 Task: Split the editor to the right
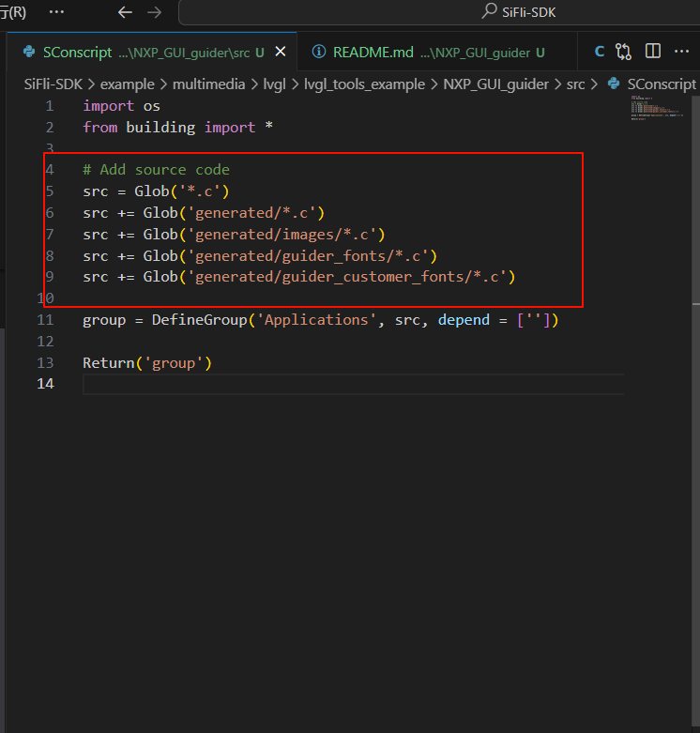[x=653, y=52]
